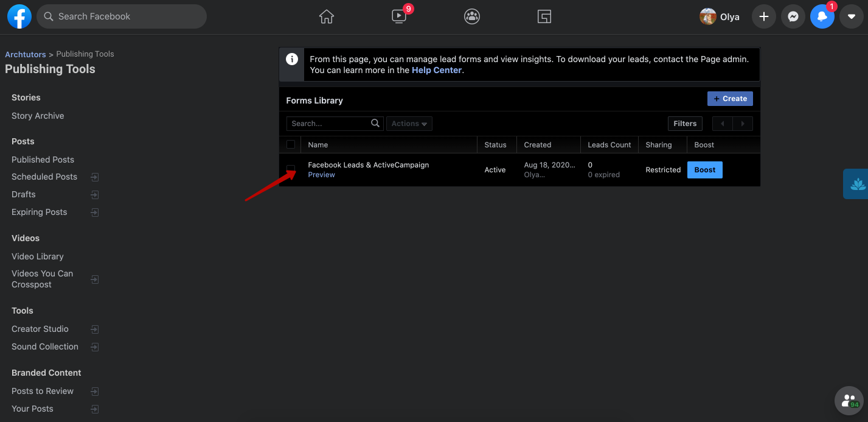This screenshot has height=422, width=868.
Task: Open Published Posts in sidebar
Action: pyautogui.click(x=43, y=160)
